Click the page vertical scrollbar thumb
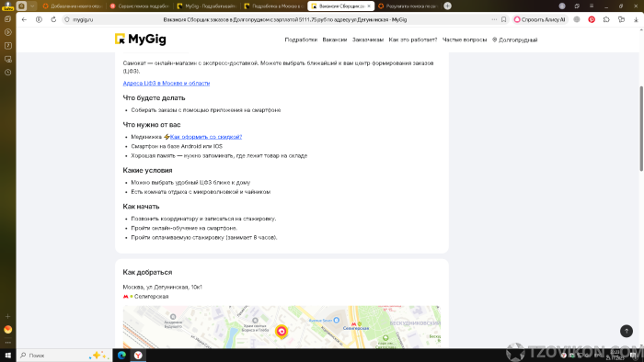Screen dimensions: 644x362 tap(641, 129)
